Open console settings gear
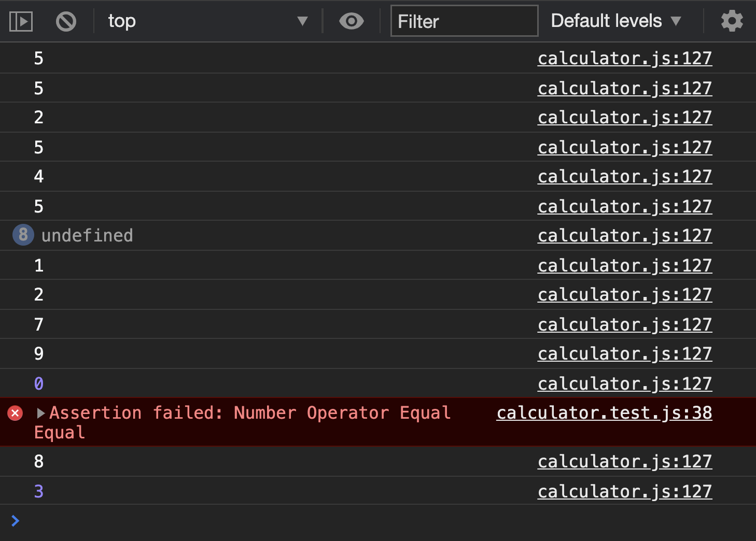Image resolution: width=756 pixels, height=541 pixels. [x=732, y=21]
